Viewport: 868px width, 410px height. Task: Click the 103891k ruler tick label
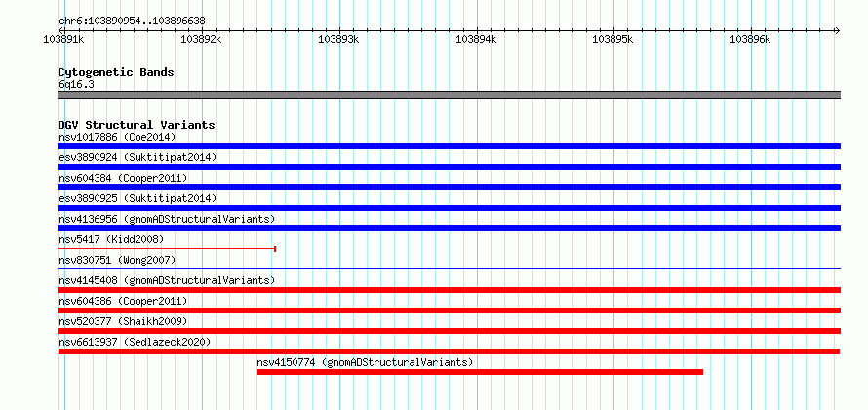click(63, 39)
